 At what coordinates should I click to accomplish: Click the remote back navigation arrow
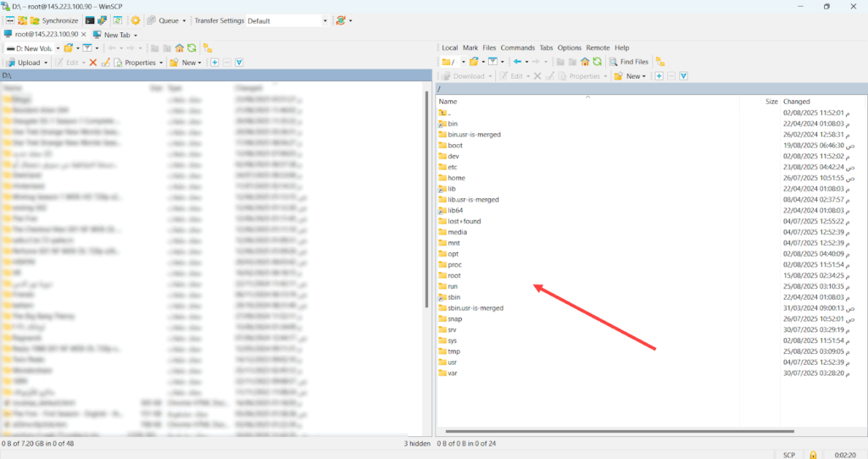pos(517,62)
